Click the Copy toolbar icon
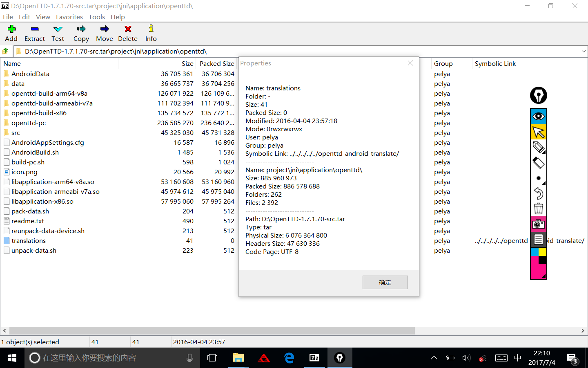 [81, 29]
